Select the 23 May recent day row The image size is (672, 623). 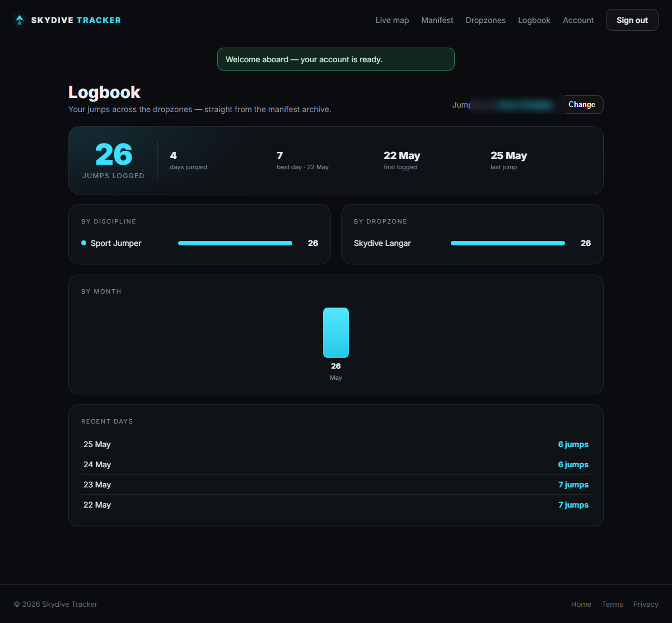click(x=336, y=485)
